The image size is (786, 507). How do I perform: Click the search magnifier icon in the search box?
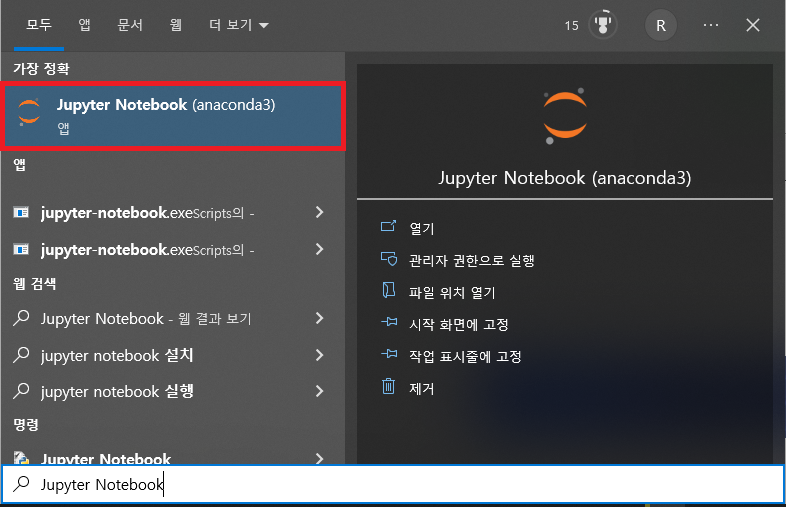pos(22,483)
